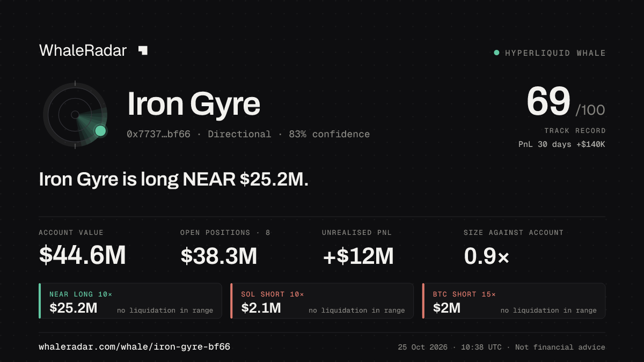644x362 pixels.
Task: Click the $44.6M account value figure
Action: (x=83, y=256)
